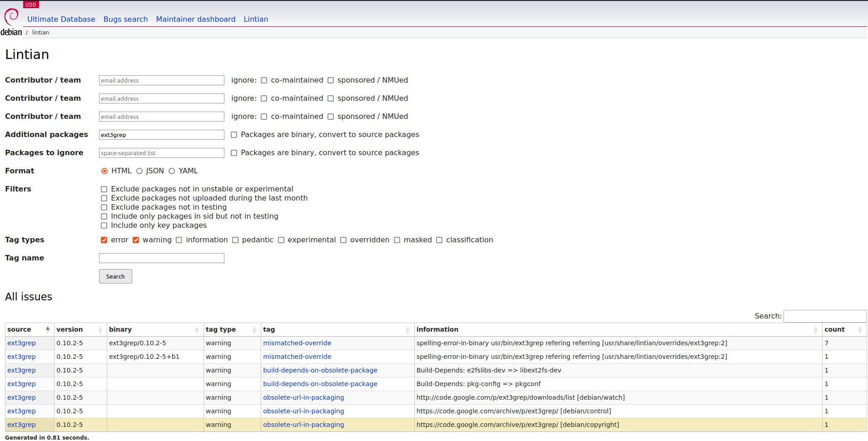Uncheck the error tag type
The width and height of the screenshot is (868, 441).
pyautogui.click(x=104, y=240)
